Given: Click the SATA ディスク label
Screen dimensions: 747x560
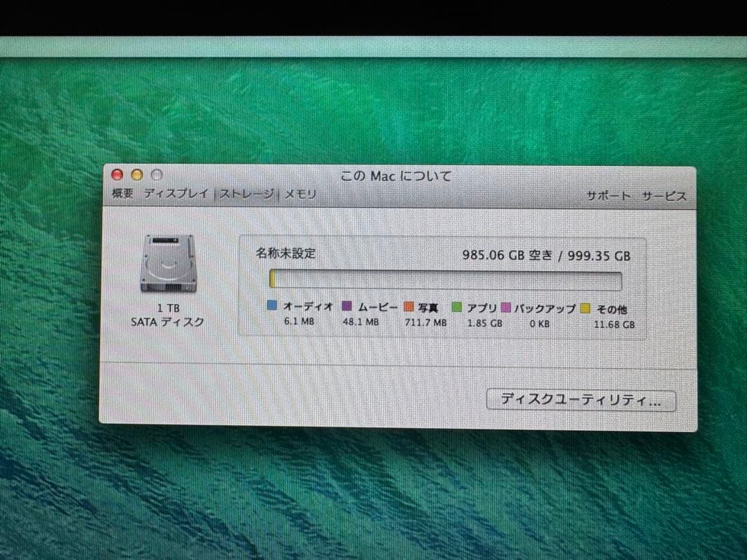Looking at the screenshot, I should point(167,322).
